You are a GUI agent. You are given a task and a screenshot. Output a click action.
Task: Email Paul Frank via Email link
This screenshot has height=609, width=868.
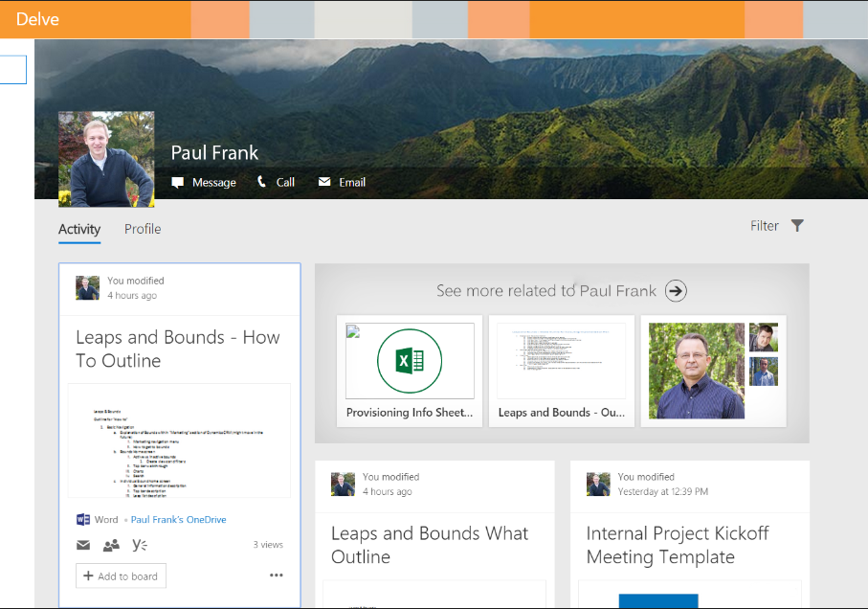(x=352, y=182)
